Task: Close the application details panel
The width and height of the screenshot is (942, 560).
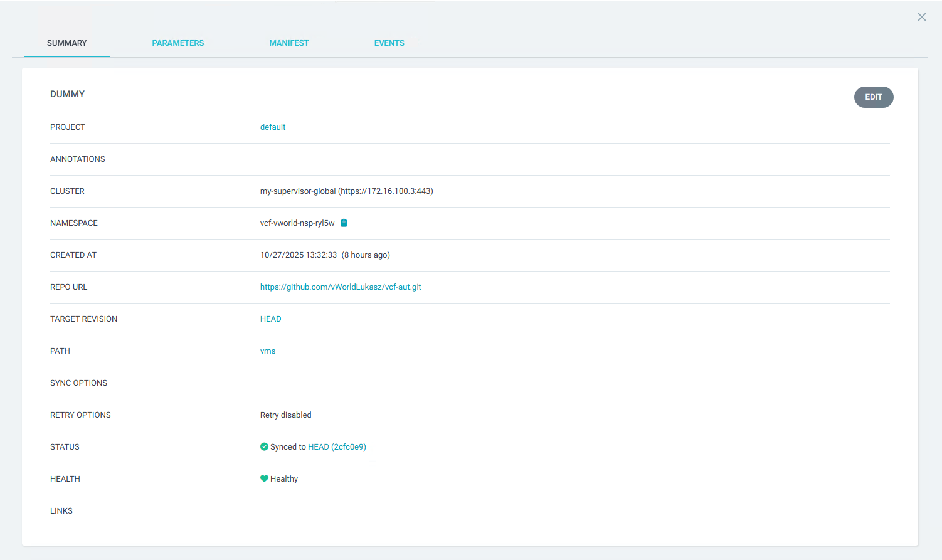Action: [921, 17]
